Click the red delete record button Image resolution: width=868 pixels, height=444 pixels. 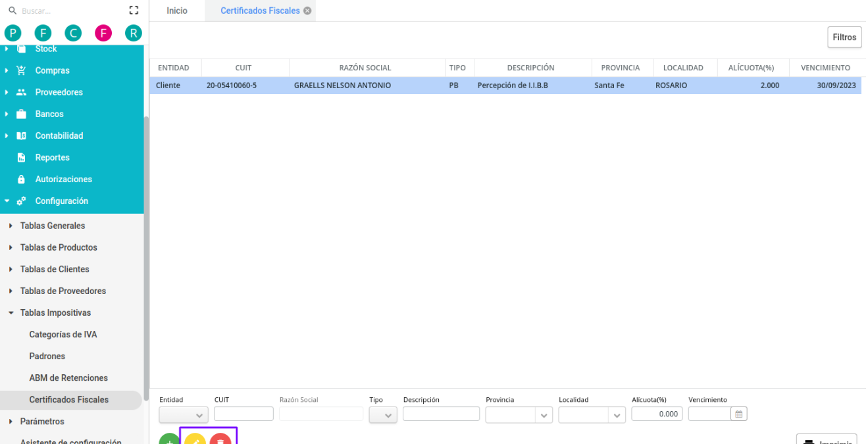[220, 439]
